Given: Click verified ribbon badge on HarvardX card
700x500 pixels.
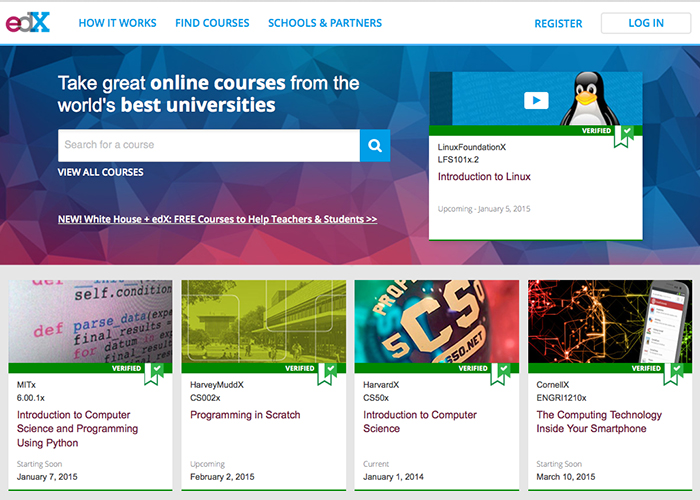Looking at the screenshot, I should (x=500, y=374).
